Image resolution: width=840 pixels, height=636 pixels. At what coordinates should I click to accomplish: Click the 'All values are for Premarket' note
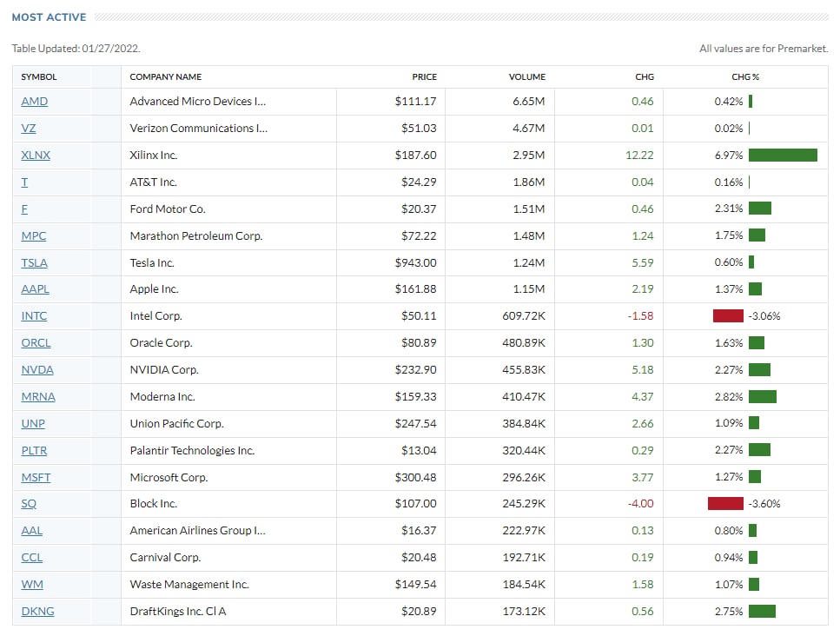764,49
